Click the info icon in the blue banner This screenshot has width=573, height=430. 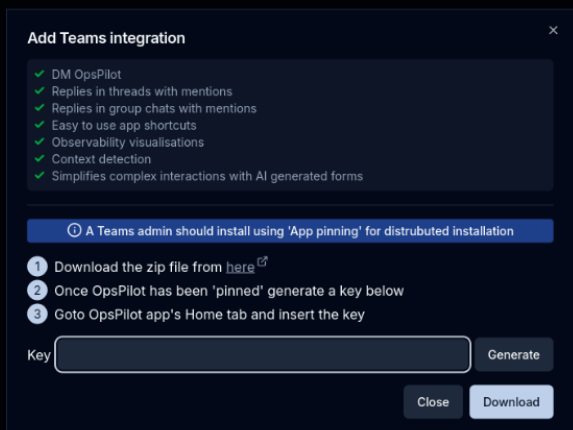coord(74,231)
